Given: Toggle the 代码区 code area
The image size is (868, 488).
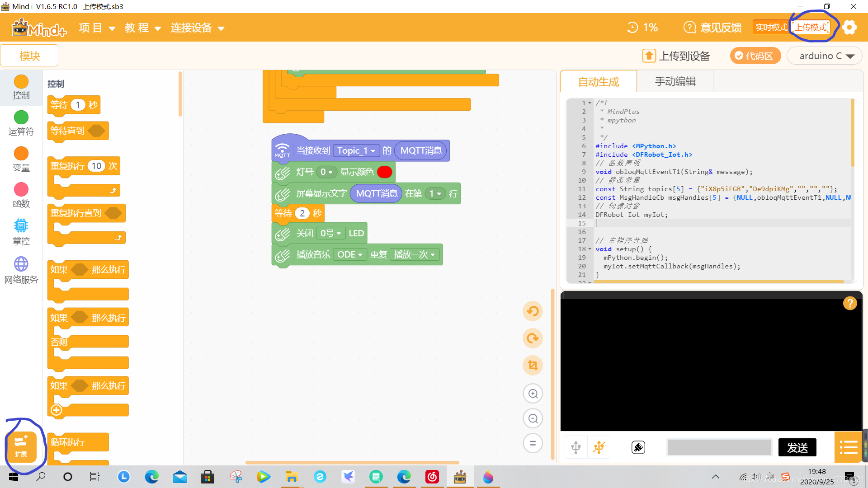Looking at the screenshot, I should (x=755, y=56).
